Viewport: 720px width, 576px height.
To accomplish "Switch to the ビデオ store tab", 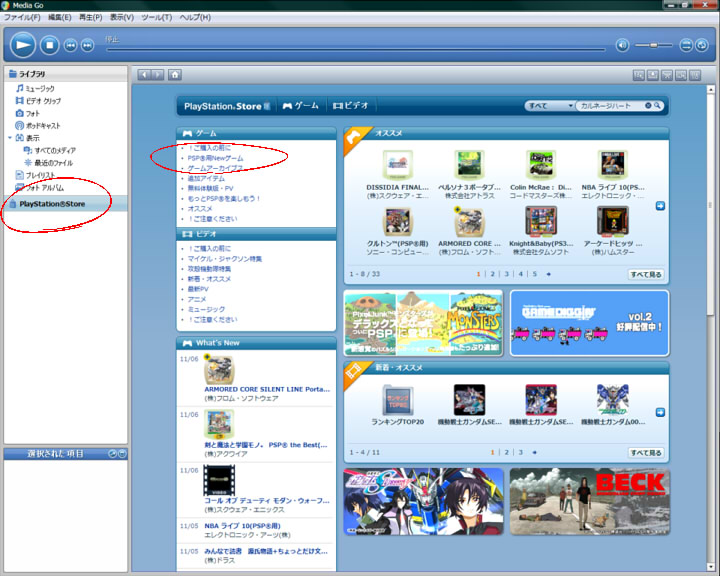I will tap(350, 106).
